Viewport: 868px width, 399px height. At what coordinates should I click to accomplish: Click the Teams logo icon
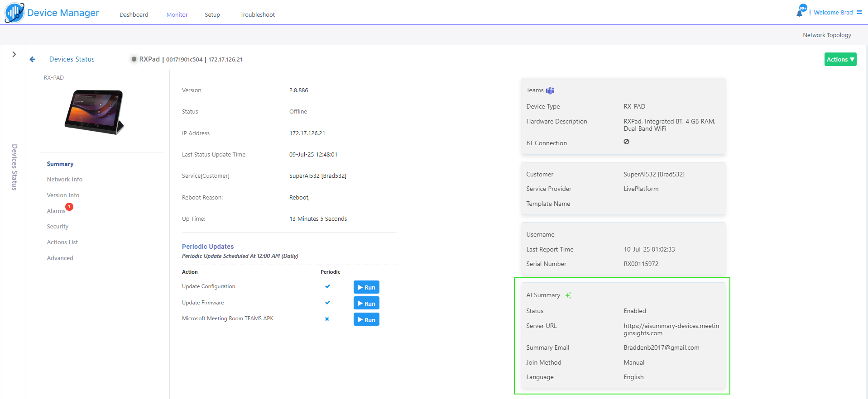point(550,90)
